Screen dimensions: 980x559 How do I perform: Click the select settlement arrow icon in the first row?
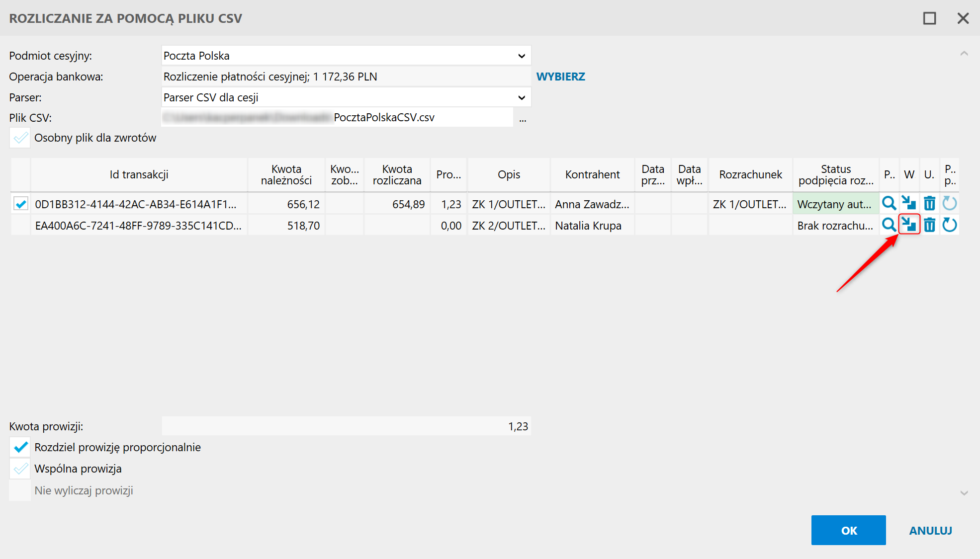[x=909, y=203]
